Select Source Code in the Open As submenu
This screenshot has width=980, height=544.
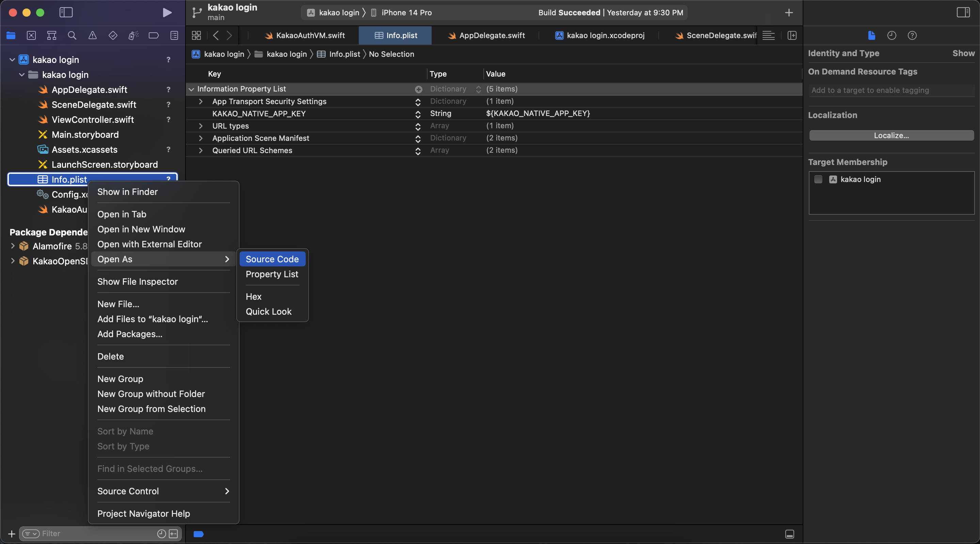[x=272, y=259]
